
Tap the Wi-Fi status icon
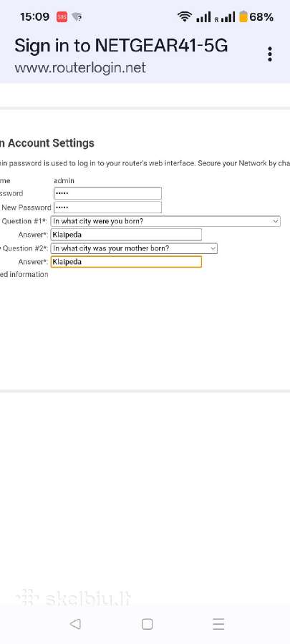click(x=185, y=17)
